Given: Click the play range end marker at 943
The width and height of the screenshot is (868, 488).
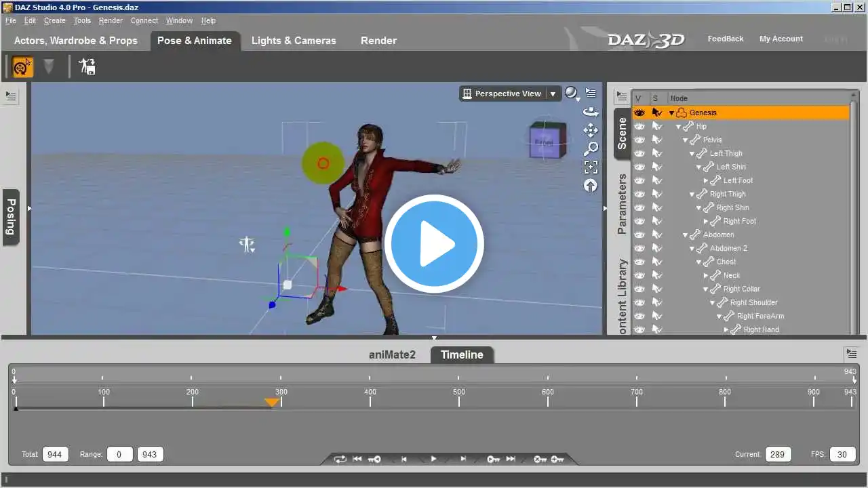Looking at the screenshot, I should [854, 380].
